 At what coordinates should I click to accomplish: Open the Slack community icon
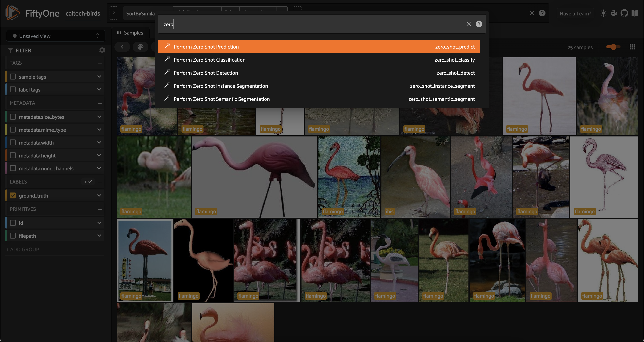tap(614, 13)
